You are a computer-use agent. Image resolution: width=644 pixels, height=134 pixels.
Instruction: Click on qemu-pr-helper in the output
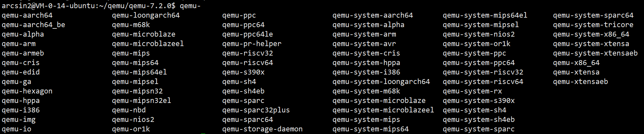[x=252, y=44]
